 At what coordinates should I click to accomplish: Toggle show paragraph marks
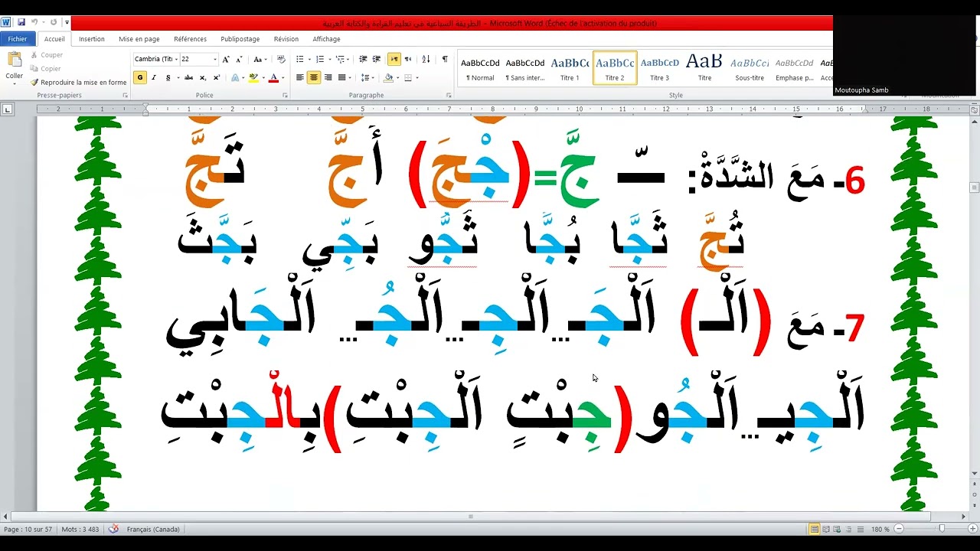point(445,59)
